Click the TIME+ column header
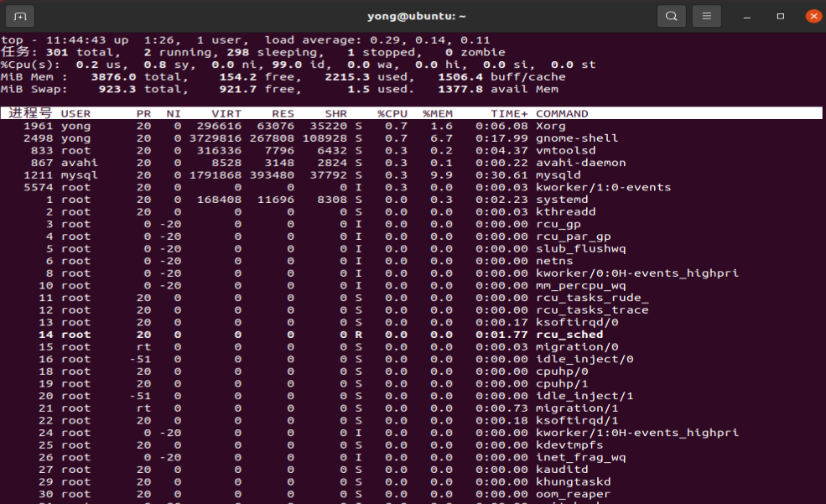Viewport: 826px width, 504px height. tap(509, 114)
